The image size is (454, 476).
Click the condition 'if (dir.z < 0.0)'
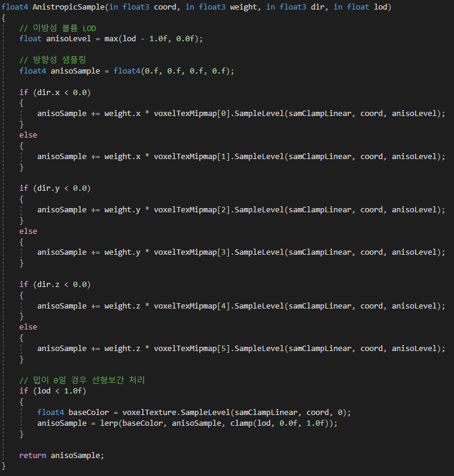[55, 285]
